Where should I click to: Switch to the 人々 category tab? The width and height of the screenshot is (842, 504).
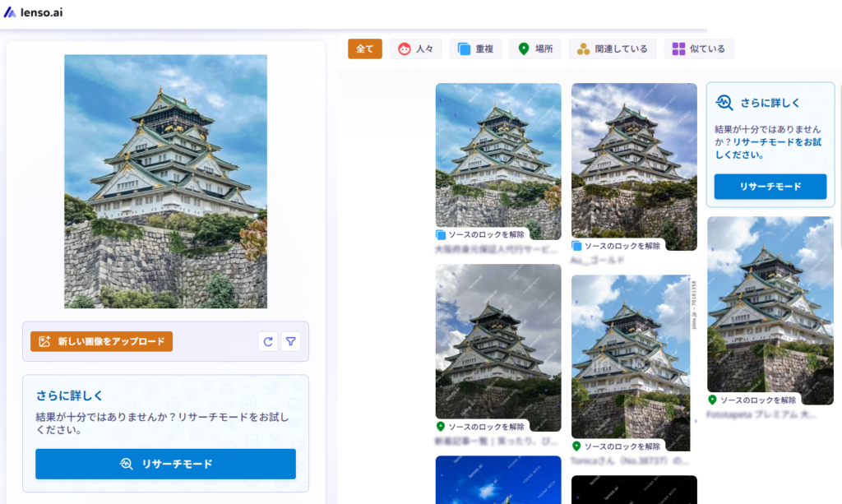[415, 49]
